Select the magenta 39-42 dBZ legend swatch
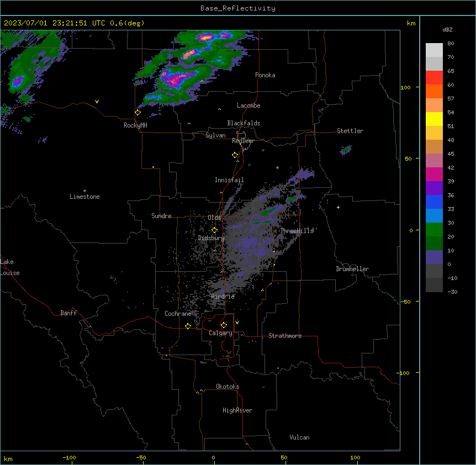This screenshot has height=465, width=476. click(x=434, y=174)
